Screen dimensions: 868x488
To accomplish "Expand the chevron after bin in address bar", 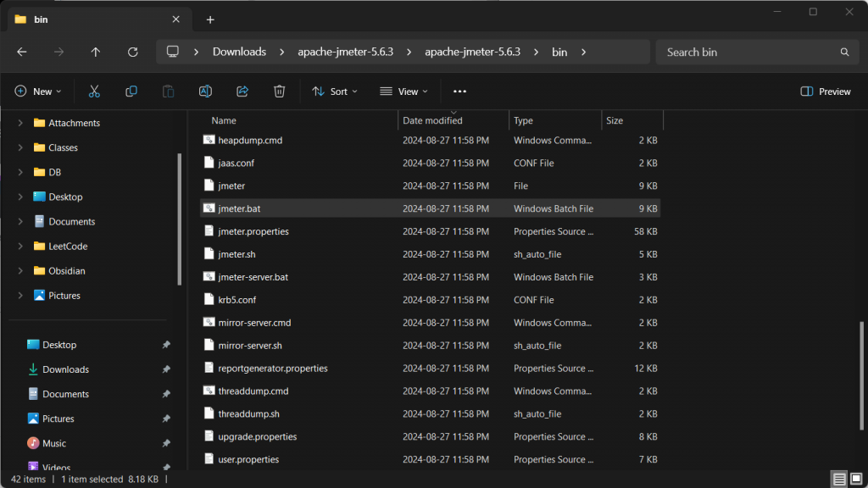I will pos(583,52).
